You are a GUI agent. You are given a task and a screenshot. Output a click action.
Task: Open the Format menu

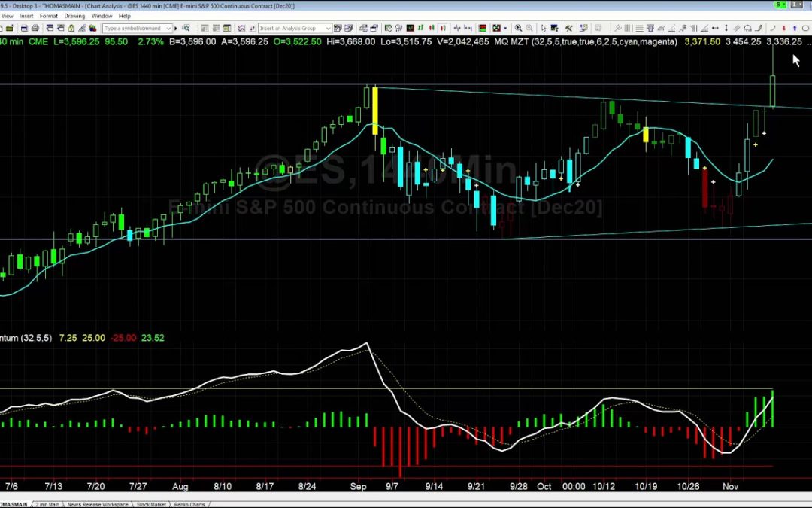(49, 16)
